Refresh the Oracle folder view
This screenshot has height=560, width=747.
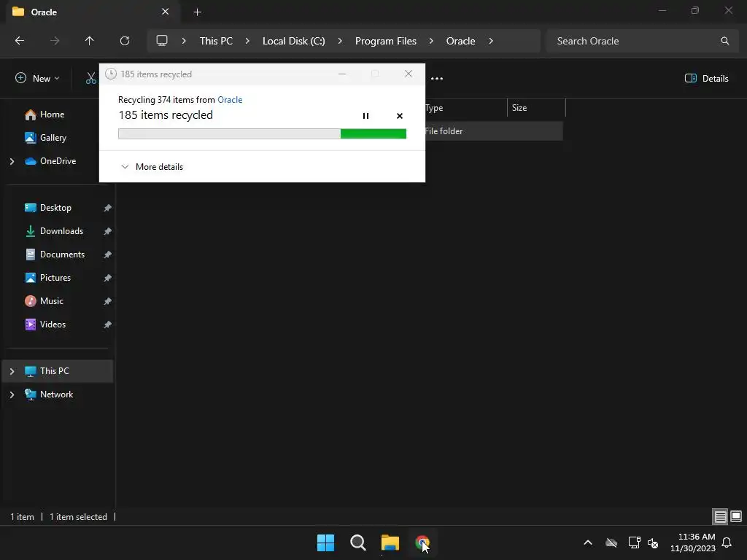pos(125,41)
